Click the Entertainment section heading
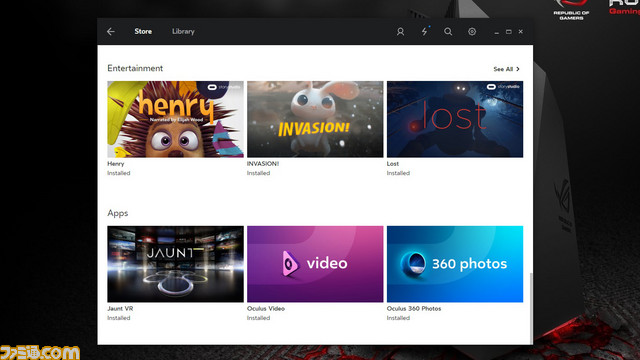 [135, 68]
